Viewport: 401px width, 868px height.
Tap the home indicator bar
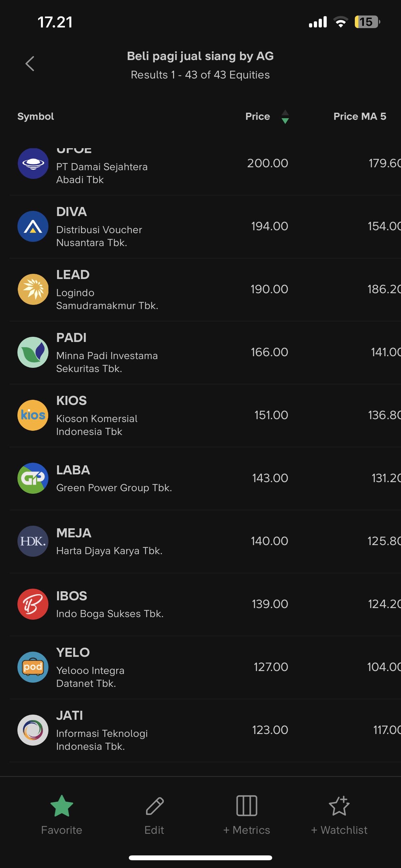(200, 858)
